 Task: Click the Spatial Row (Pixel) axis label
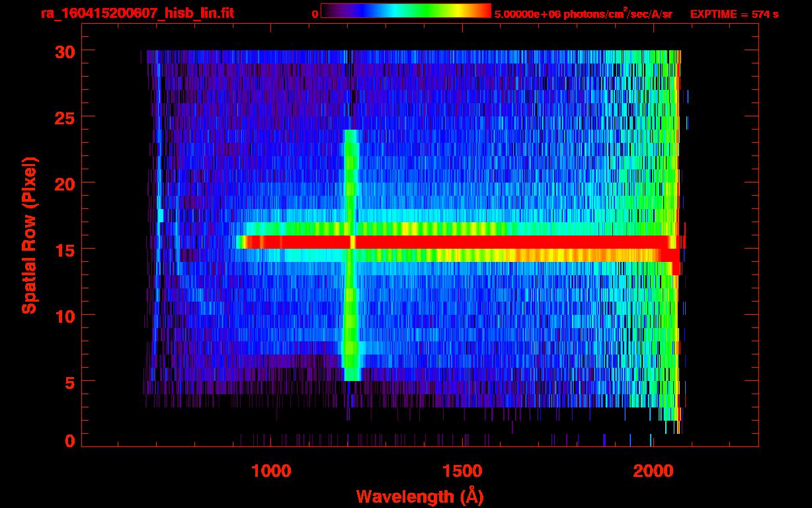click(29, 235)
